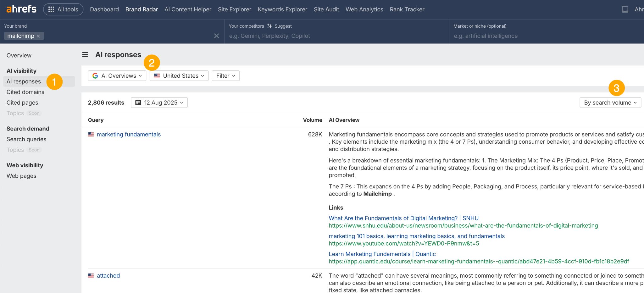Switch to Keywords Explorer
Viewport: 644px width, 293px height.
pyautogui.click(x=282, y=9)
